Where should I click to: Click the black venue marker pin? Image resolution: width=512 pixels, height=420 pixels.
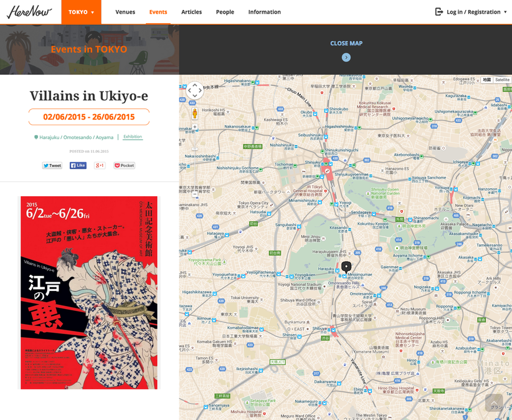[x=346, y=267]
